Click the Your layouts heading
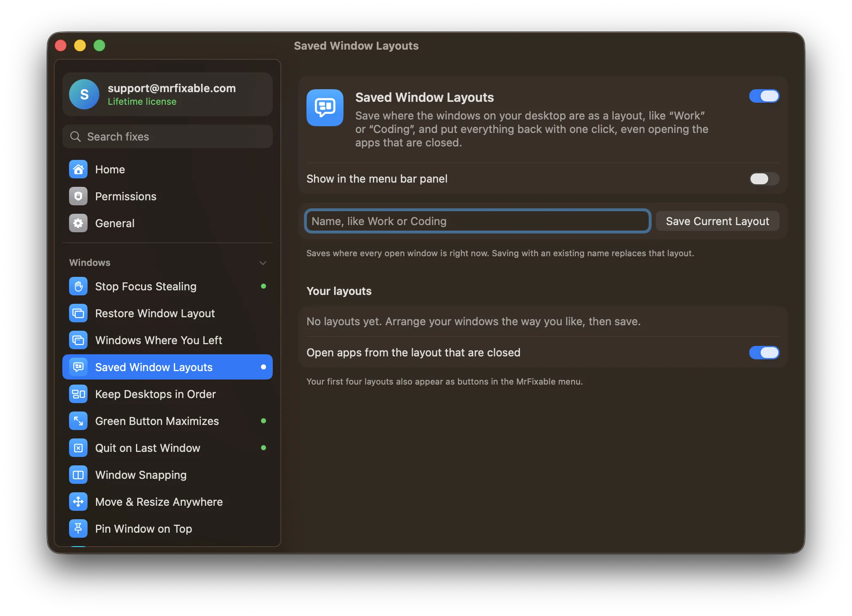The height and width of the screenshot is (616, 852). click(x=339, y=291)
